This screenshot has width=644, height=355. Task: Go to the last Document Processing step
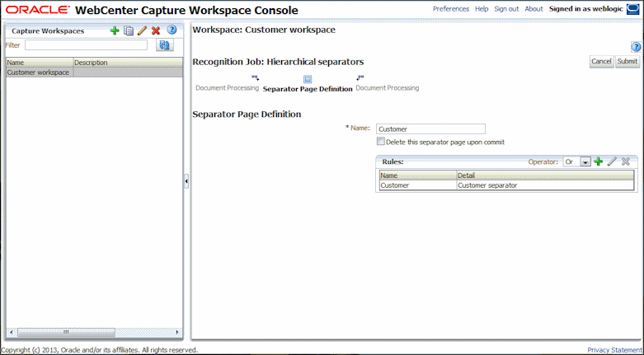388,88
